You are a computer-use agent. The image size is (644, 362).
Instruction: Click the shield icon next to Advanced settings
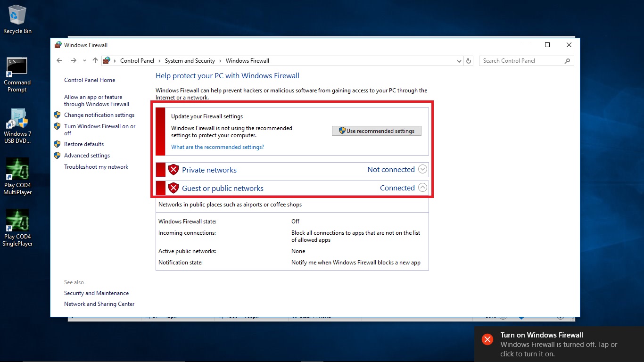tap(57, 156)
